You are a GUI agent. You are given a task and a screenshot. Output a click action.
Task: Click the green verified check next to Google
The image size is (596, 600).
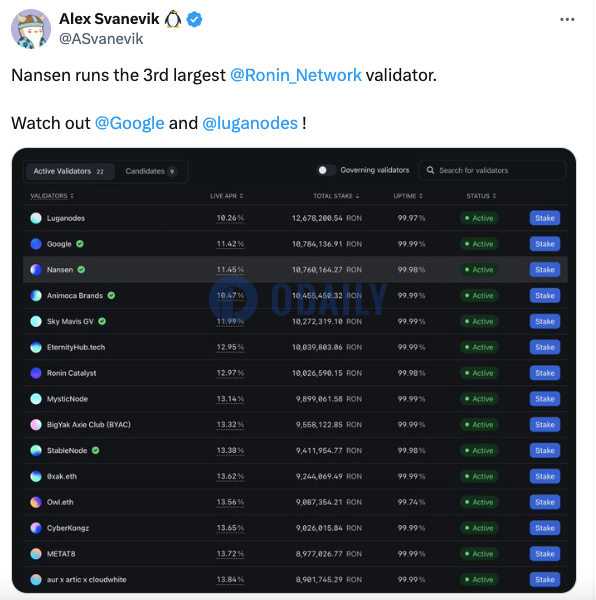(x=80, y=244)
